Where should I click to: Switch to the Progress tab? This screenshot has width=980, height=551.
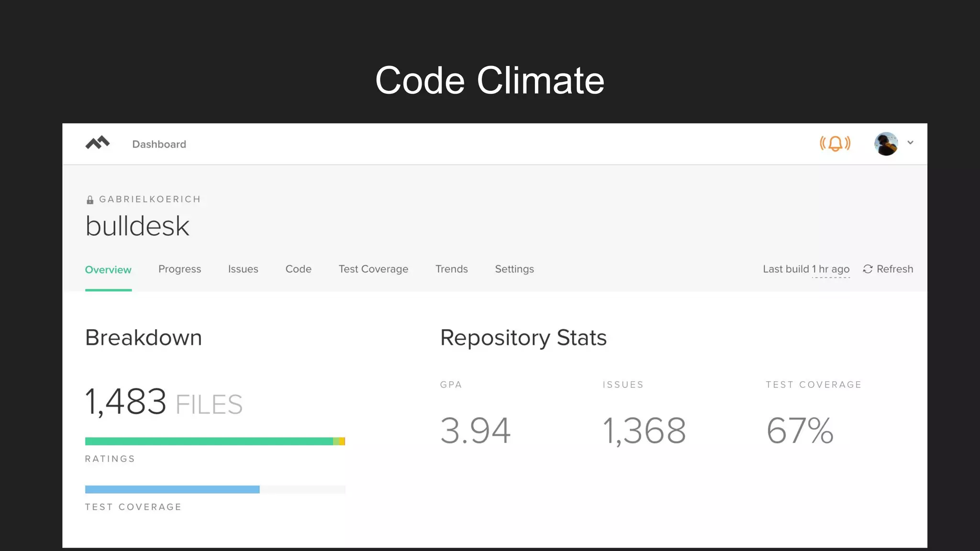180,269
